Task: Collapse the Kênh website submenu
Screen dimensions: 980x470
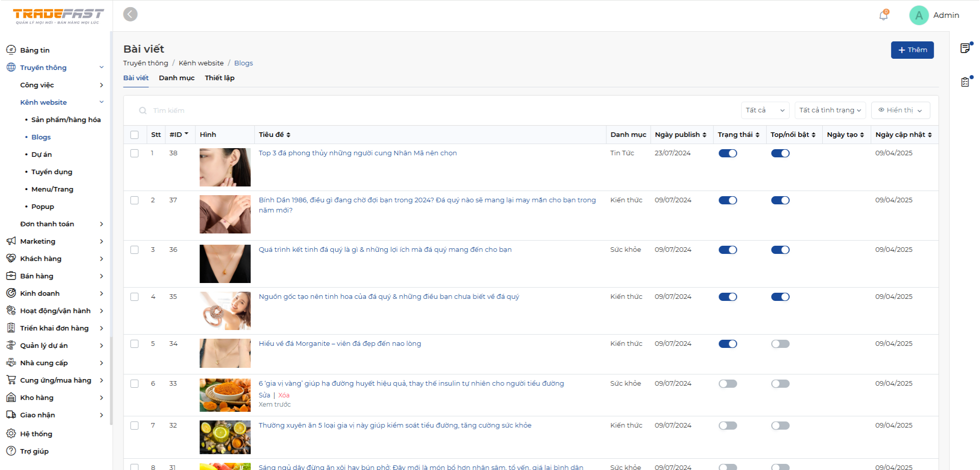Action: point(102,102)
